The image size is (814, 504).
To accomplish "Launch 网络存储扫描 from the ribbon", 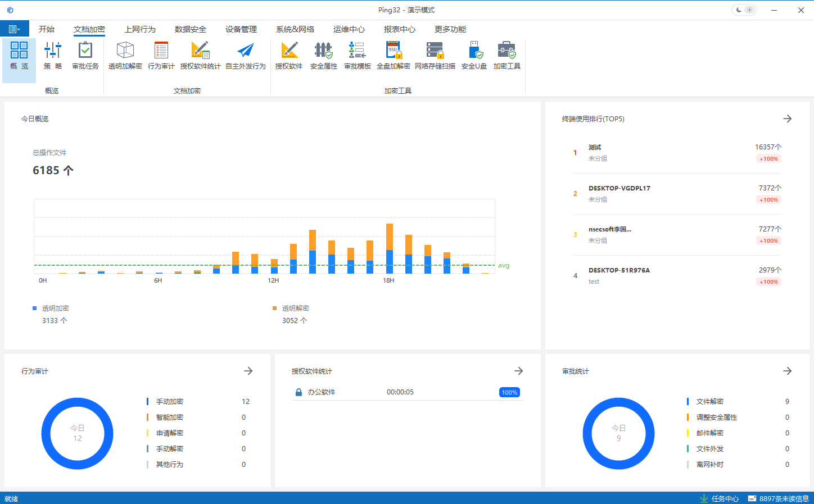I will 435,56.
